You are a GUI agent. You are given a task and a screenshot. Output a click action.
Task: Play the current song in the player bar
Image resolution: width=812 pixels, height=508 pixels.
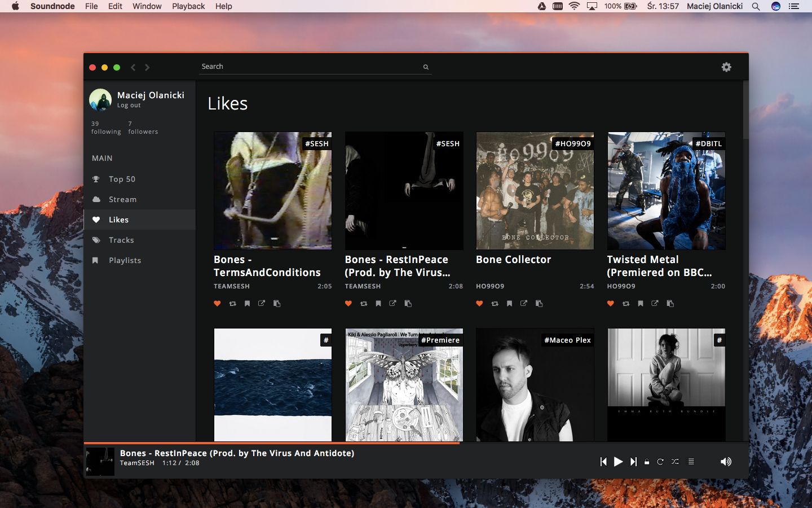pyautogui.click(x=618, y=462)
